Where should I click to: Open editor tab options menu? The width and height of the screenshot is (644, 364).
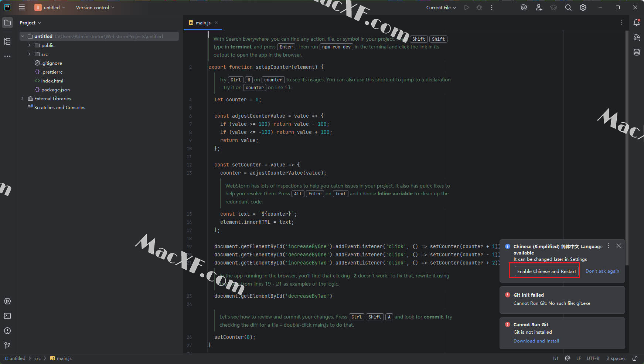point(622,23)
